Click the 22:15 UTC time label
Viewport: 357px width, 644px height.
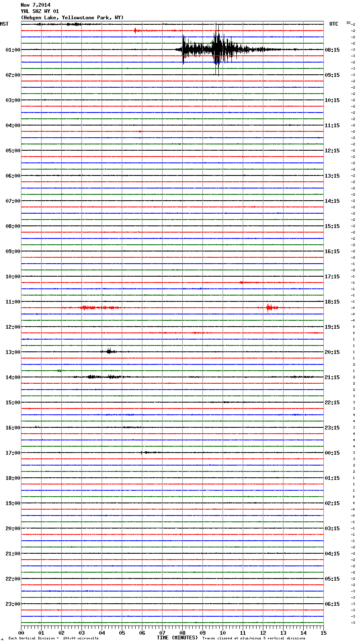click(x=332, y=403)
